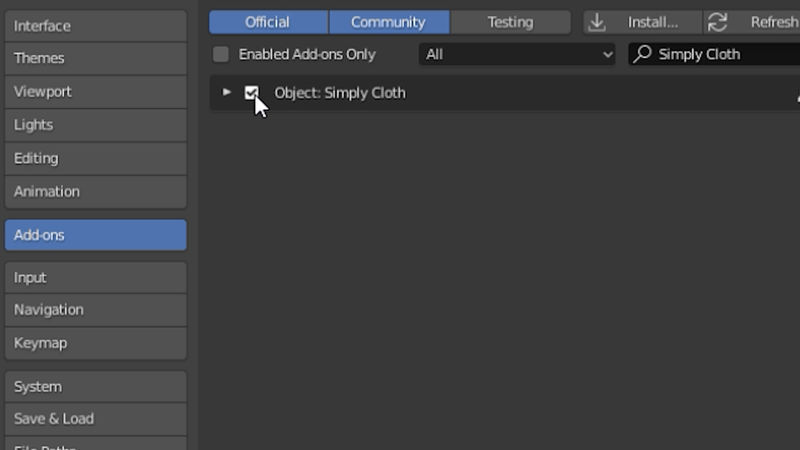
Task: Switch to Animation preferences
Action: [x=95, y=192]
